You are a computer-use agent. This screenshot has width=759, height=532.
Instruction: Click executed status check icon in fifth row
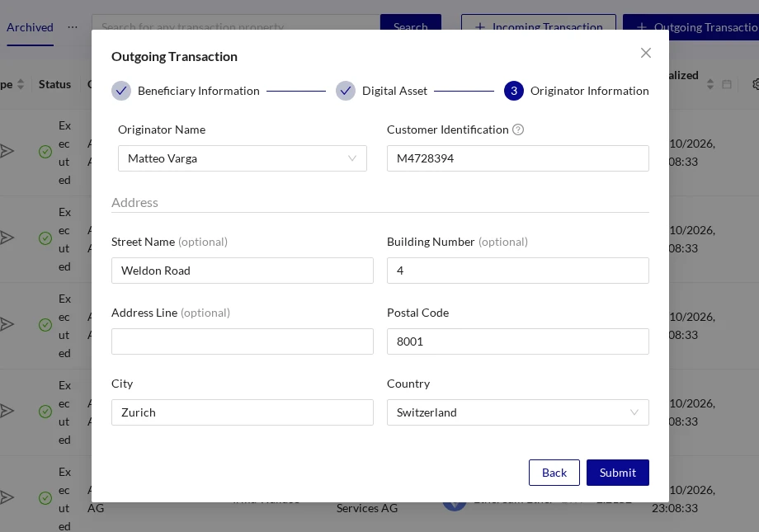click(45, 498)
